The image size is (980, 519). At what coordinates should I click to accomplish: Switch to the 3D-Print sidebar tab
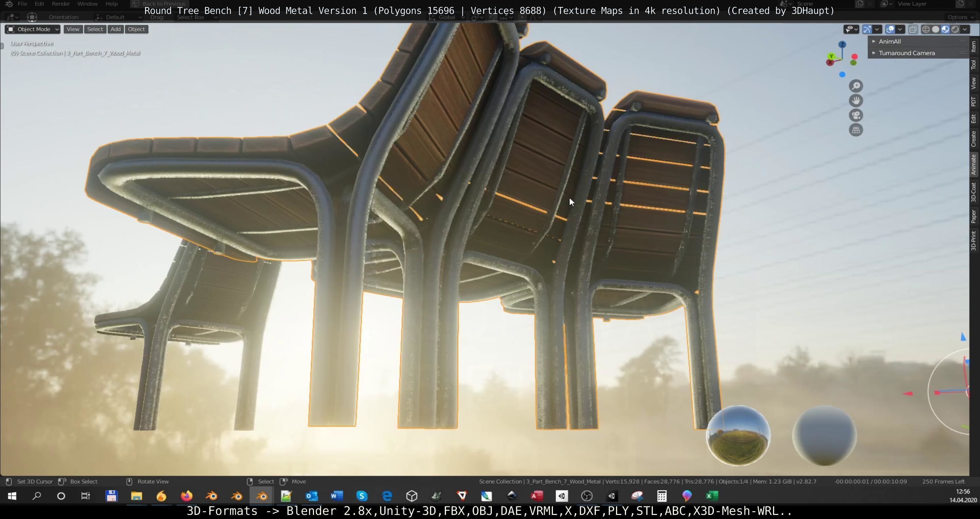click(974, 240)
